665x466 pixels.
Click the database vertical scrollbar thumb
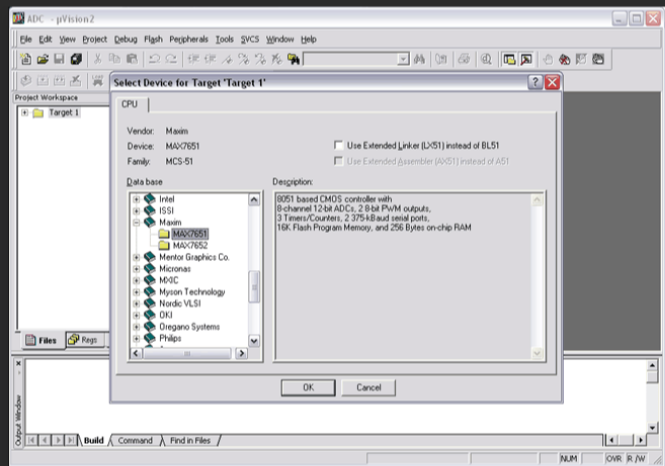tap(254, 287)
